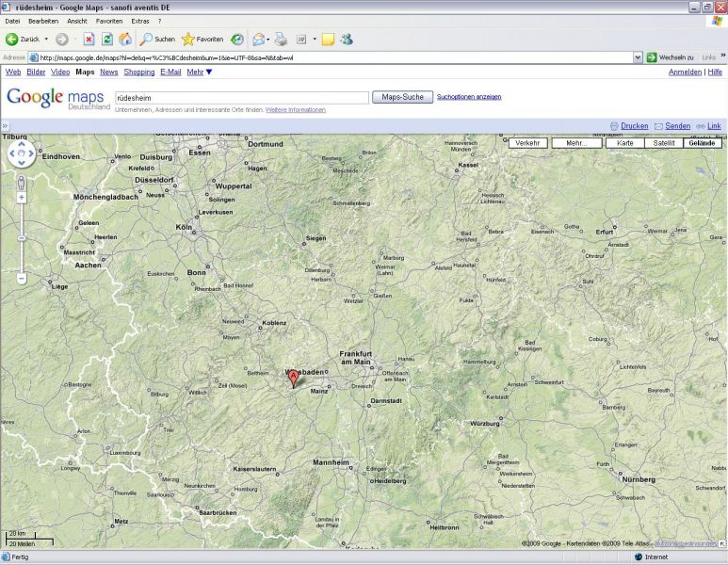
Task: Open the Google E-Mail link
Action: [170, 72]
